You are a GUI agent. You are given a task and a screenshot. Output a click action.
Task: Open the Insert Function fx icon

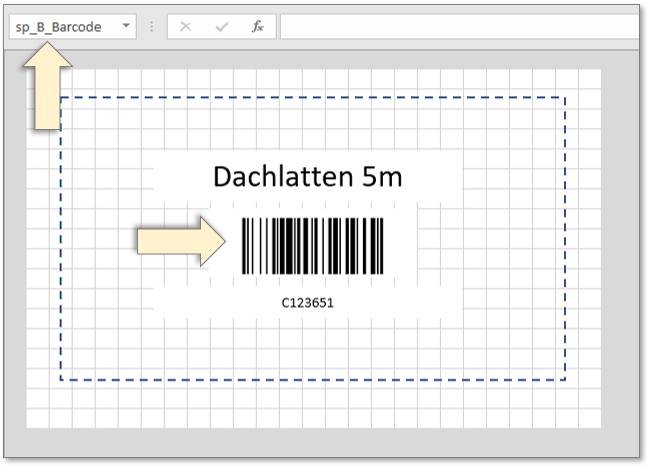[258, 27]
